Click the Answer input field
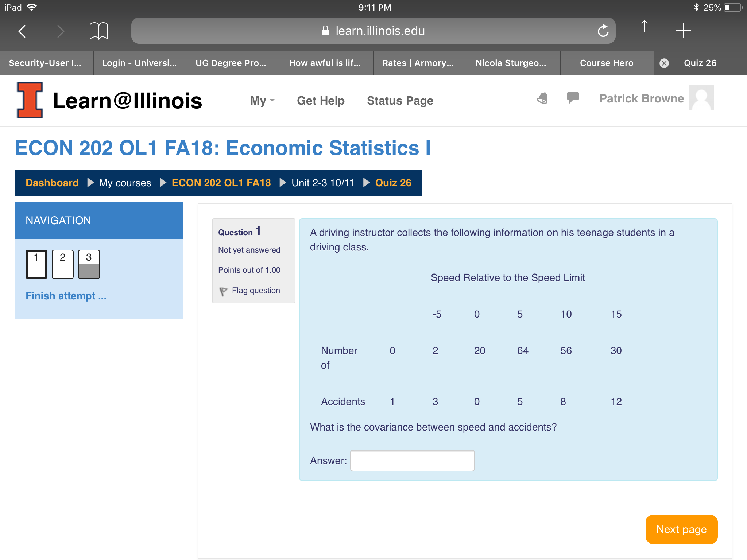The height and width of the screenshot is (560, 747). 412,460
